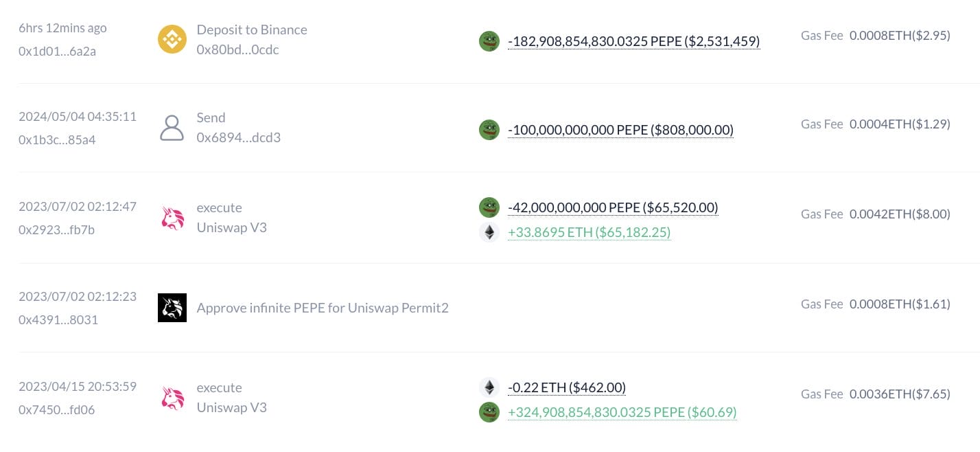Click the +33.8695 ETH received amount
Viewport: 980px width, 452px height.
click(x=589, y=233)
